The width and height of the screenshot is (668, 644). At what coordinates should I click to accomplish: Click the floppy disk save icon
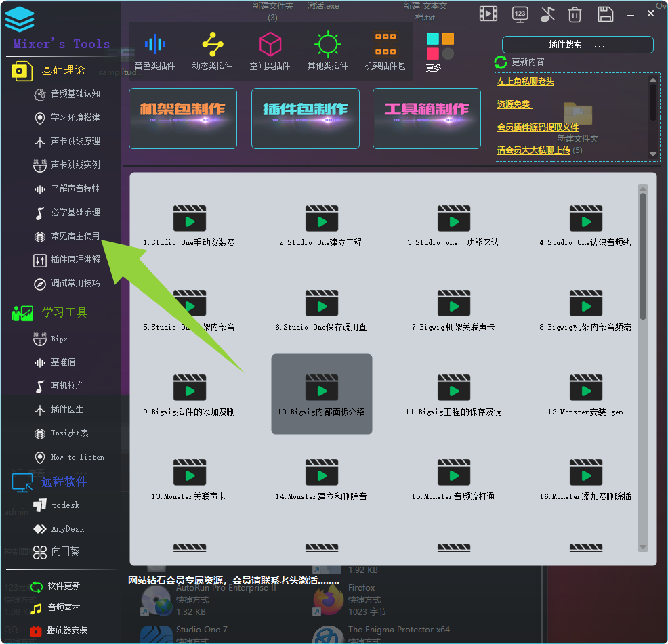[606, 14]
